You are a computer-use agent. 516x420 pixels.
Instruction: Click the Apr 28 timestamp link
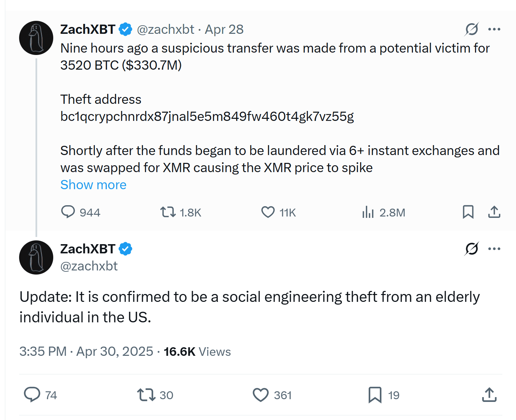click(x=224, y=29)
